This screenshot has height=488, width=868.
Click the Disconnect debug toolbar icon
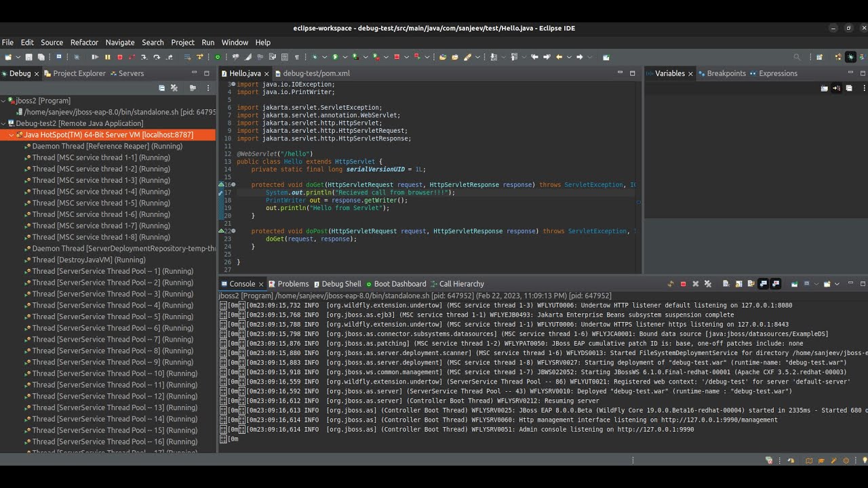[132, 57]
